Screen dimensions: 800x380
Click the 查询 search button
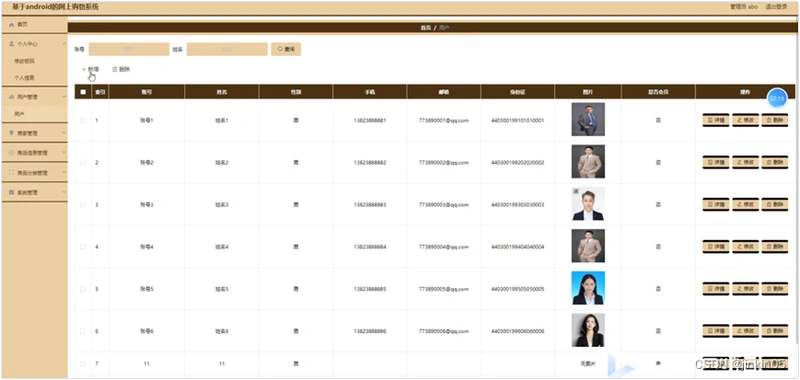(286, 49)
